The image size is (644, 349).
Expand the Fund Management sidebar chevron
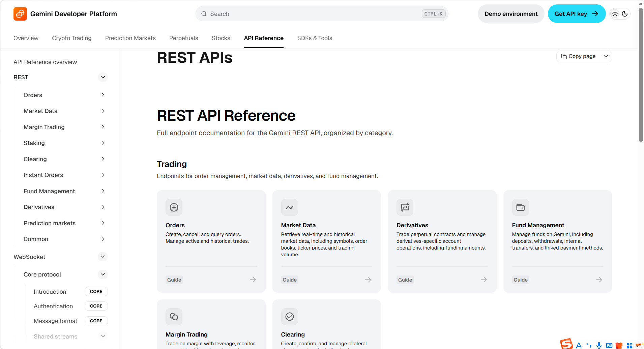point(103,191)
